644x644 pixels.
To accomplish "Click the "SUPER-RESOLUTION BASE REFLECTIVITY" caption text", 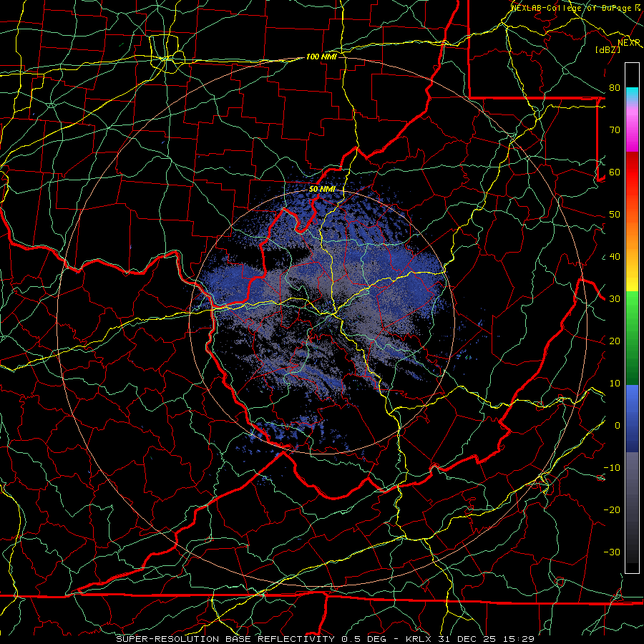I will 225,639.
